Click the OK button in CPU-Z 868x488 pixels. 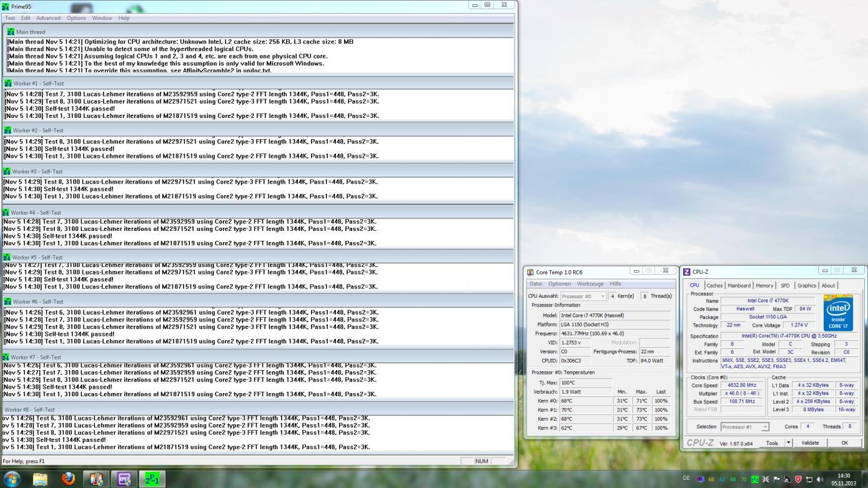click(x=844, y=442)
